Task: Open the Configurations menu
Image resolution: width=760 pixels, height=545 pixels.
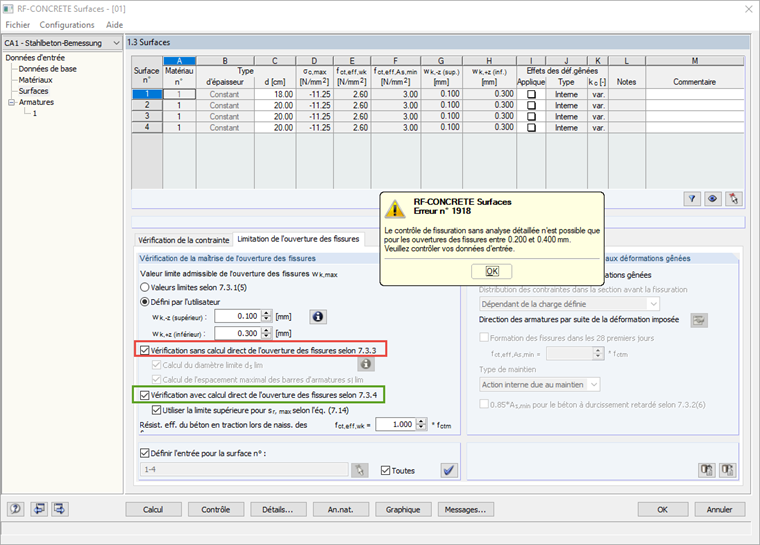Action: pos(67,25)
